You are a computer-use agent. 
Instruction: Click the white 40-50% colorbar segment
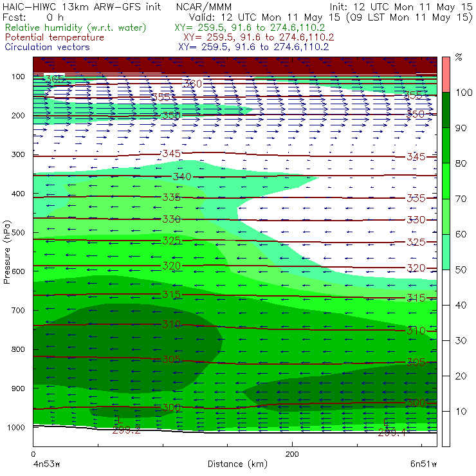(x=446, y=288)
